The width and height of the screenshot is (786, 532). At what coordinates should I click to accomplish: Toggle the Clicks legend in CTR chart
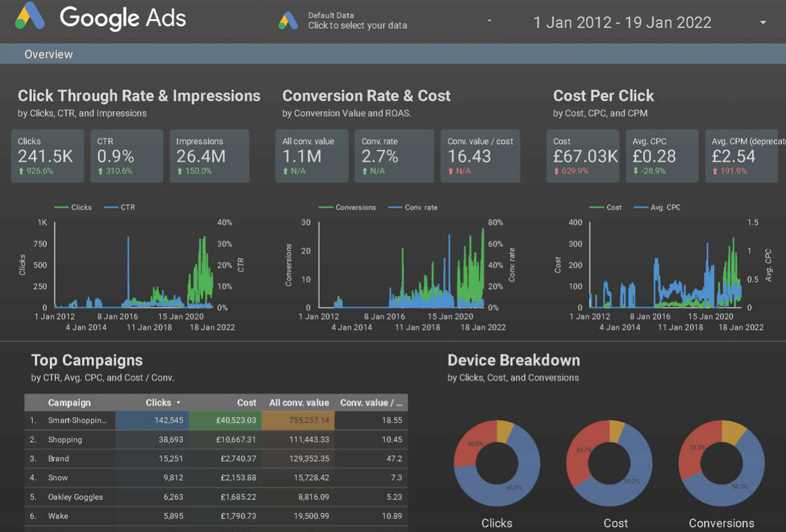click(73, 208)
